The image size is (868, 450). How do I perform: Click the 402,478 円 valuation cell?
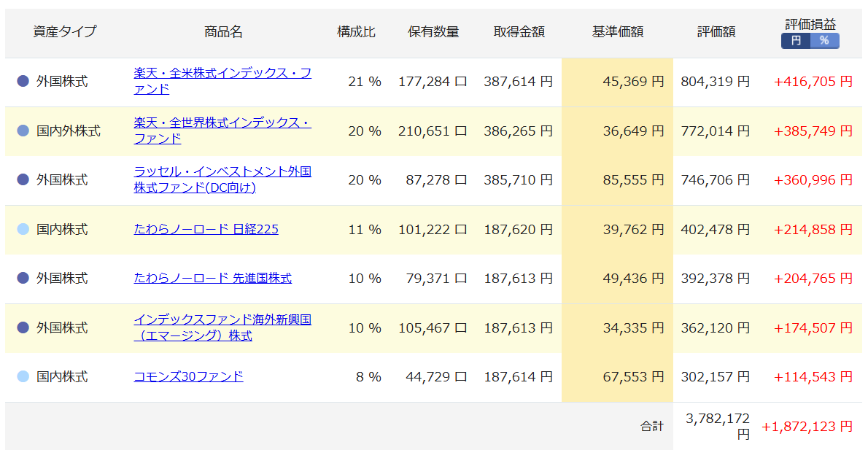click(x=716, y=229)
